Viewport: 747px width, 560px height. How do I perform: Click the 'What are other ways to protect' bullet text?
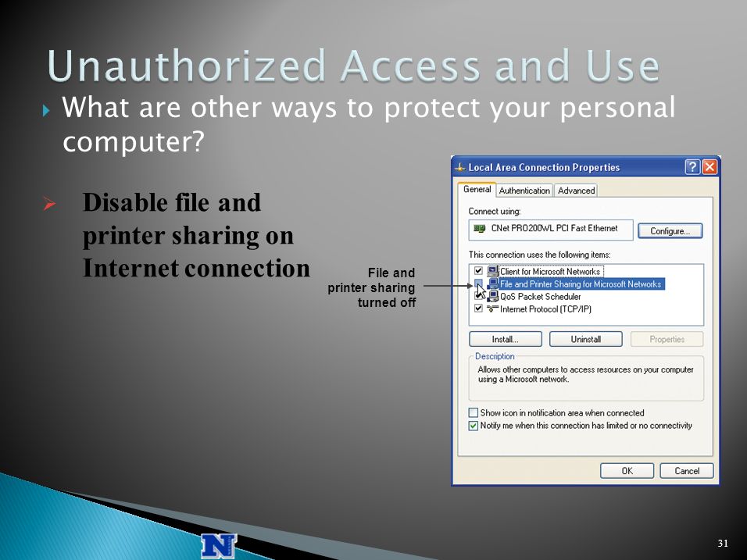(x=369, y=124)
